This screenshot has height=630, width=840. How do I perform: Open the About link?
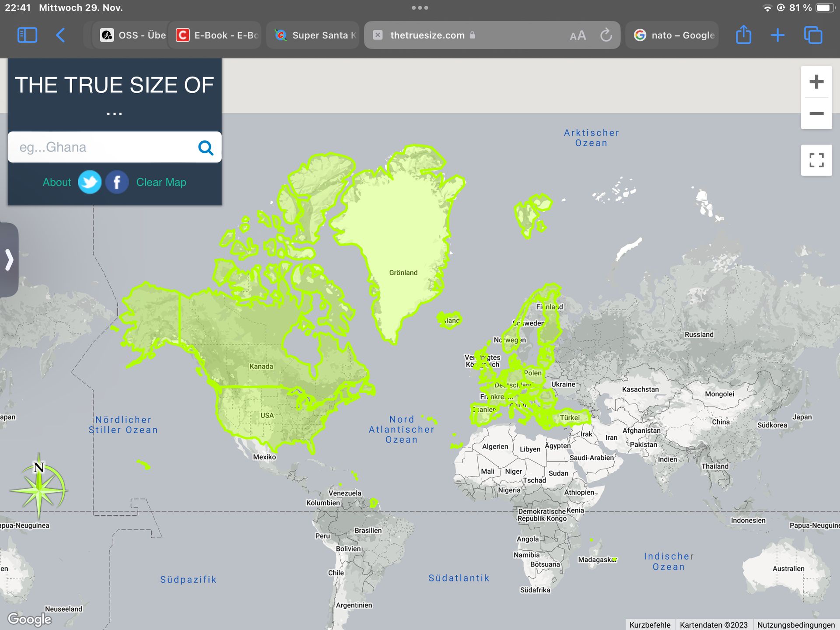coord(56,182)
